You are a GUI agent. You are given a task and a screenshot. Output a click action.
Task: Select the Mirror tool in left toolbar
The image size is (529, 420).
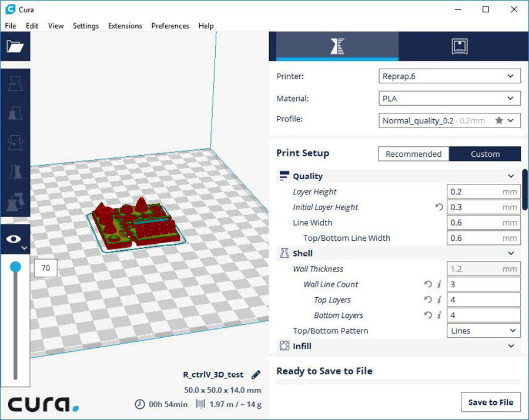pyautogui.click(x=15, y=172)
